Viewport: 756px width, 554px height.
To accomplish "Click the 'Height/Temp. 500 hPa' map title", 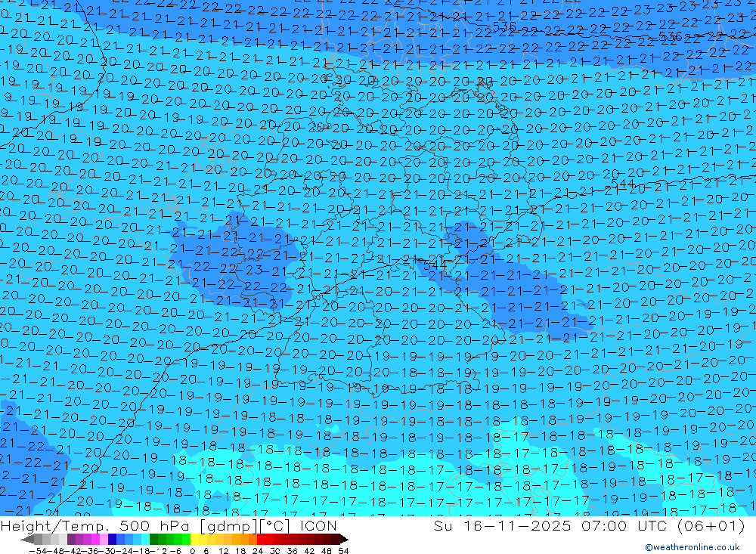I will (x=97, y=525).
